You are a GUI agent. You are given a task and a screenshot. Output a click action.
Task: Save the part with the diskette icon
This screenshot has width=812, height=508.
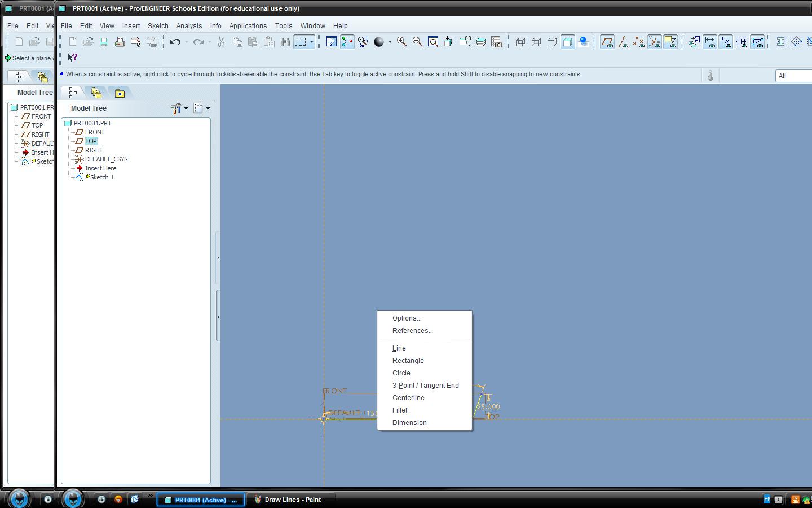pyautogui.click(x=104, y=42)
